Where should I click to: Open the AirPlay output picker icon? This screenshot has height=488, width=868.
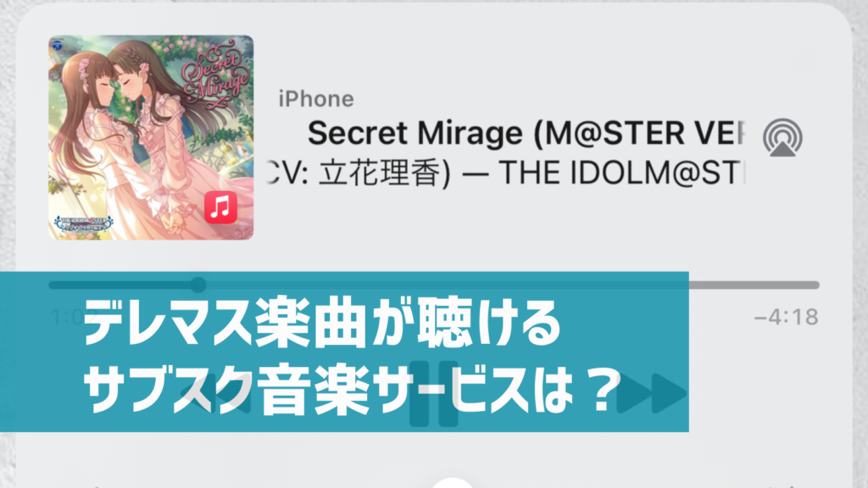782,137
